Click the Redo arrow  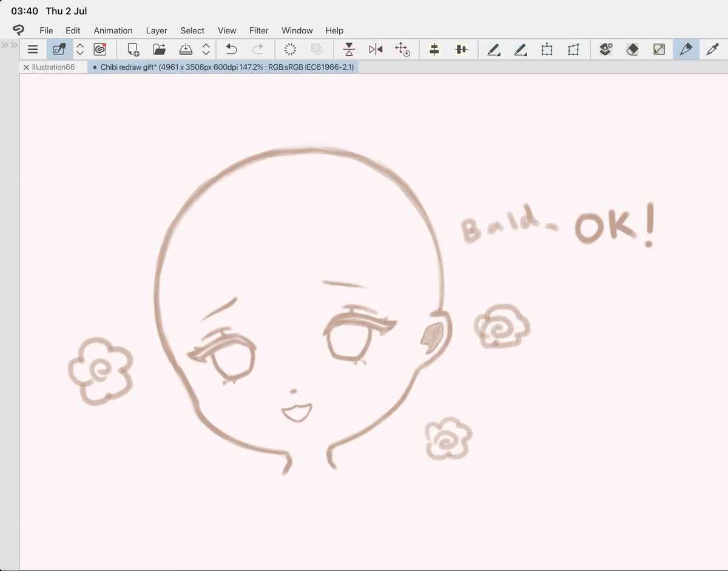point(258,50)
